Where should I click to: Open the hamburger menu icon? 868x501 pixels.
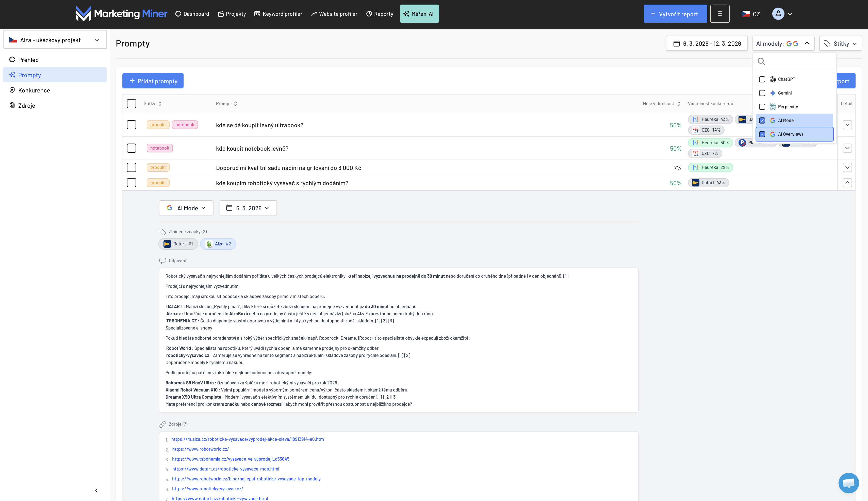(x=720, y=14)
